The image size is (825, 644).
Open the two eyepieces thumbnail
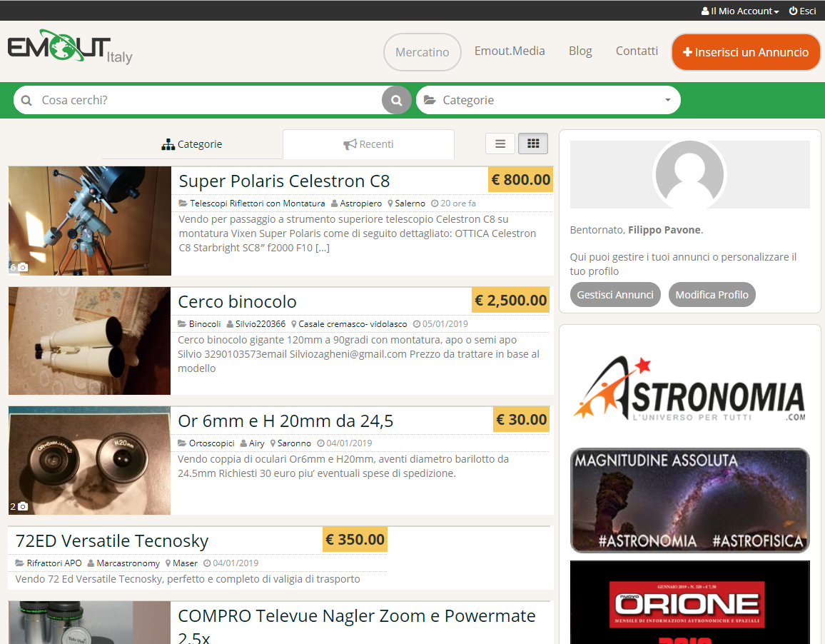point(89,461)
